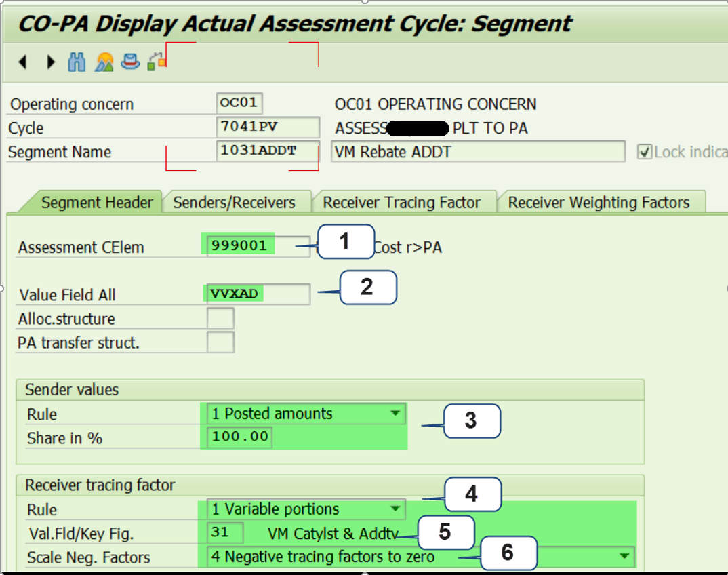Expand Scale Neg. Factors dropdown
Image resolution: width=728 pixels, height=575 pixels.
(x=624, y=557)
